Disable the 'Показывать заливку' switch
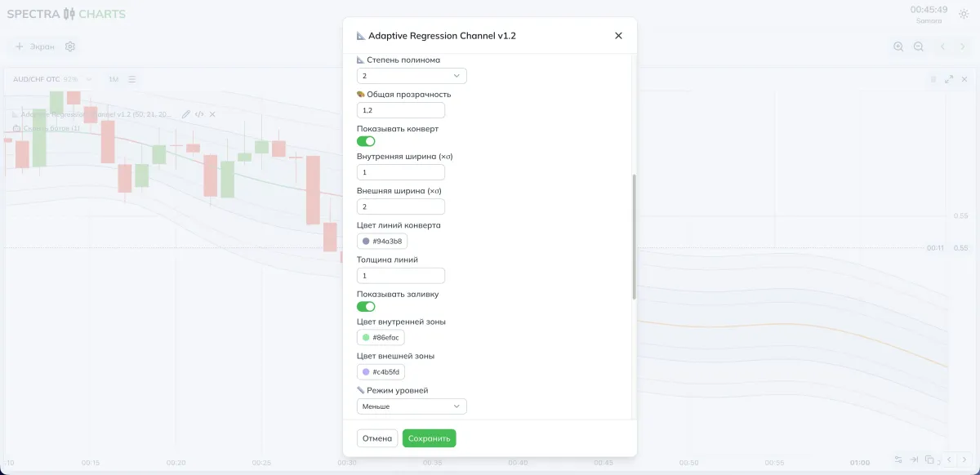Image resolution: width=980 pixels, height=475 pixels. tap(366, 306)
